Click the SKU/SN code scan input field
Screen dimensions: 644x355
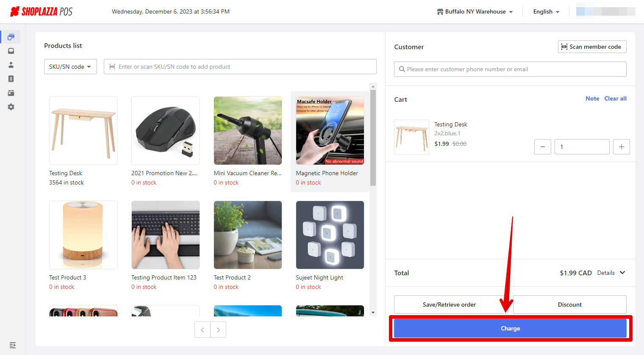click(x=240, y=67)
